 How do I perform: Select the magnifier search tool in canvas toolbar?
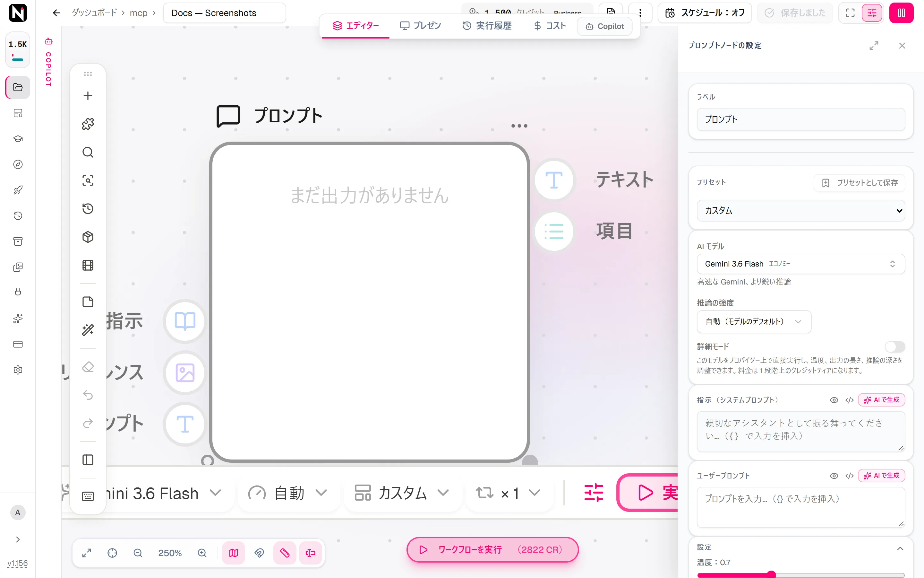[88, 152]
